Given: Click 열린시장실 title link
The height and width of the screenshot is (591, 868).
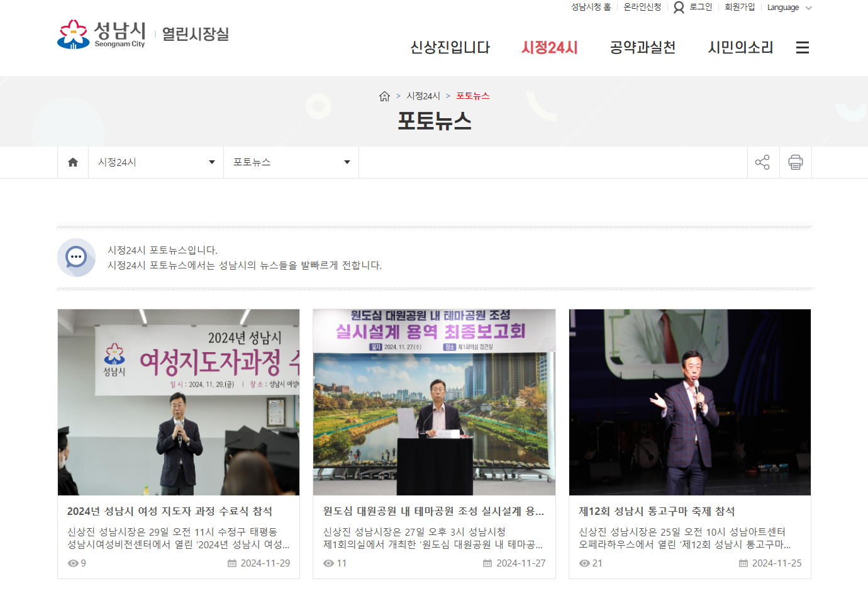Looking at the screenshot, I should coord(196,34).
